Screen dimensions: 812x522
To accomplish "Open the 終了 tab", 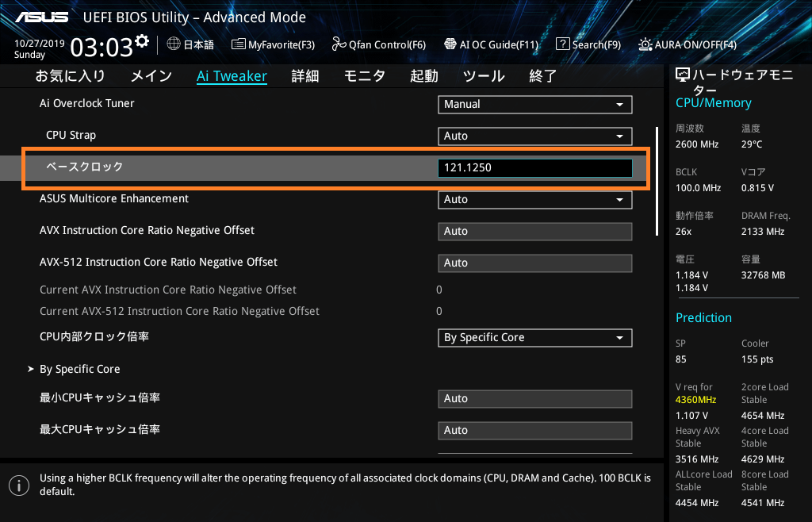I will (x=542, y=76).
